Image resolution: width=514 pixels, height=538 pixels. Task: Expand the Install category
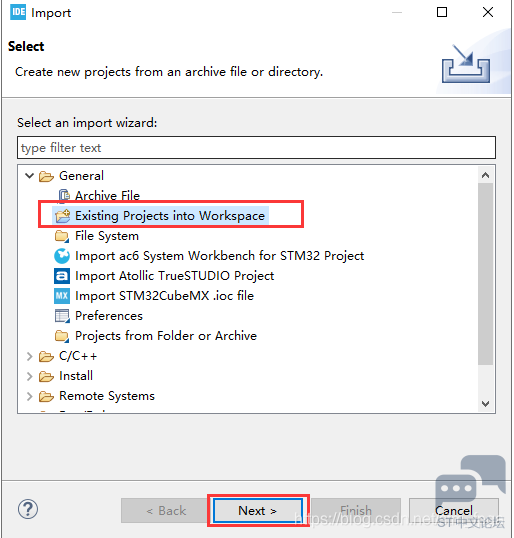(30, 376)
